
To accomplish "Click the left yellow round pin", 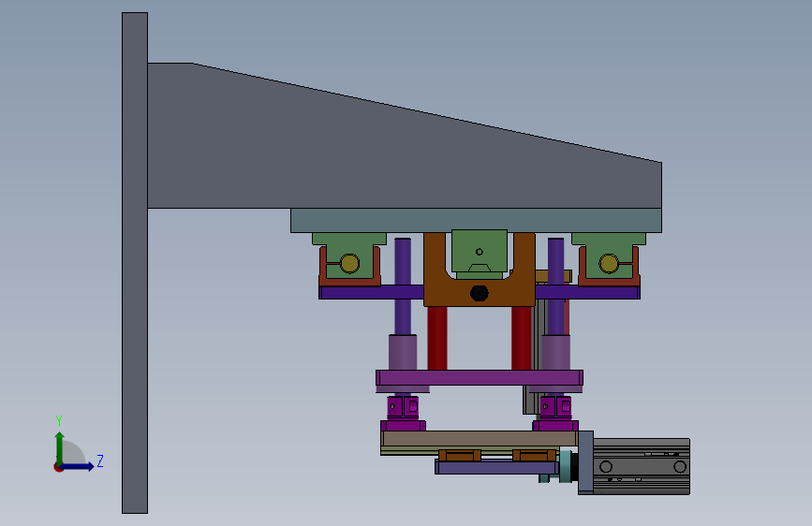I will pyautogui.click(x=349, y=264).
